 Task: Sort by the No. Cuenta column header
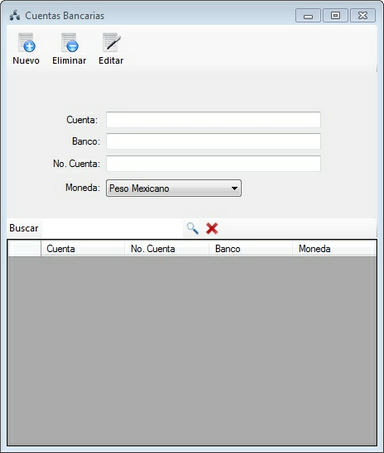pyautogui.click(x=166, y=249)
